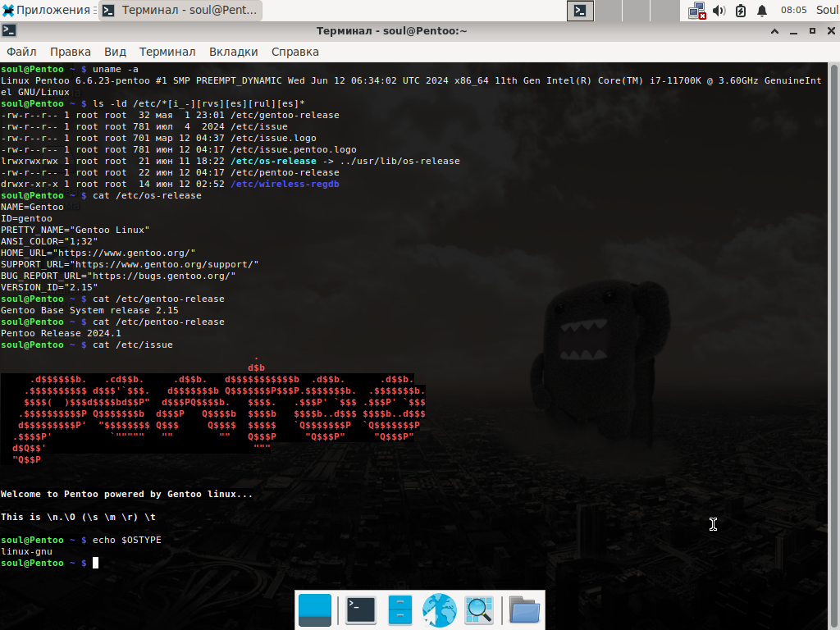Show desktop using the dock icon
Image resolution: width=840 pixels, height=630 pixels.
coord(314,609)
